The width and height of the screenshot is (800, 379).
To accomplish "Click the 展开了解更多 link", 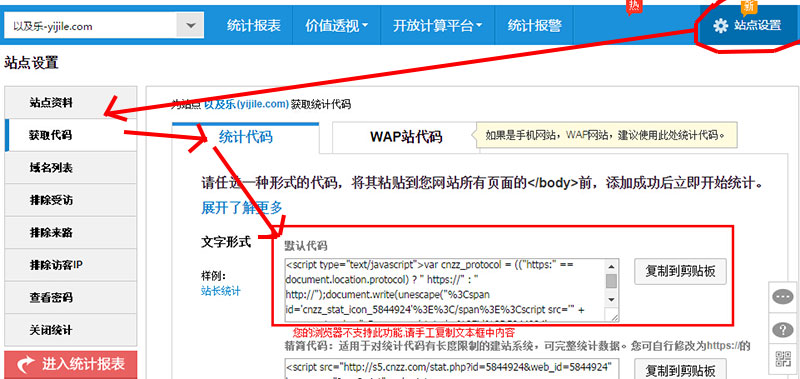I will click(x=242, y=208).
